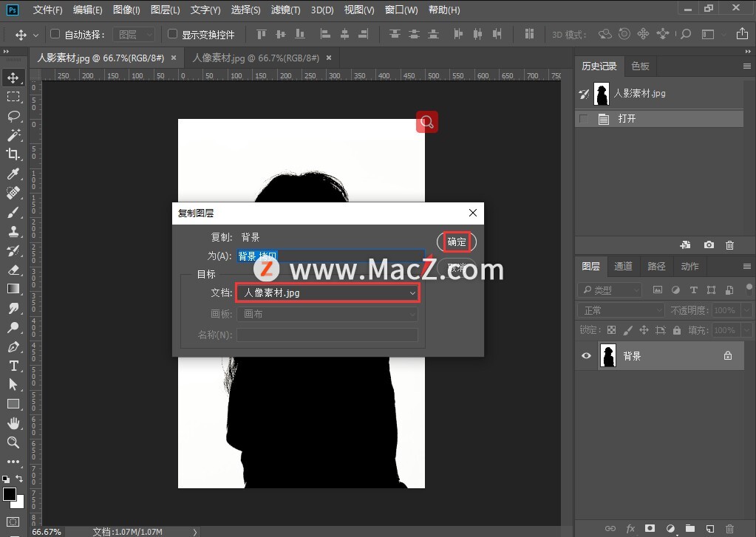The width and height of the screenshot is (756, 537).
Task: Open Layers panel flyout menu
Action: coord(747,266)
